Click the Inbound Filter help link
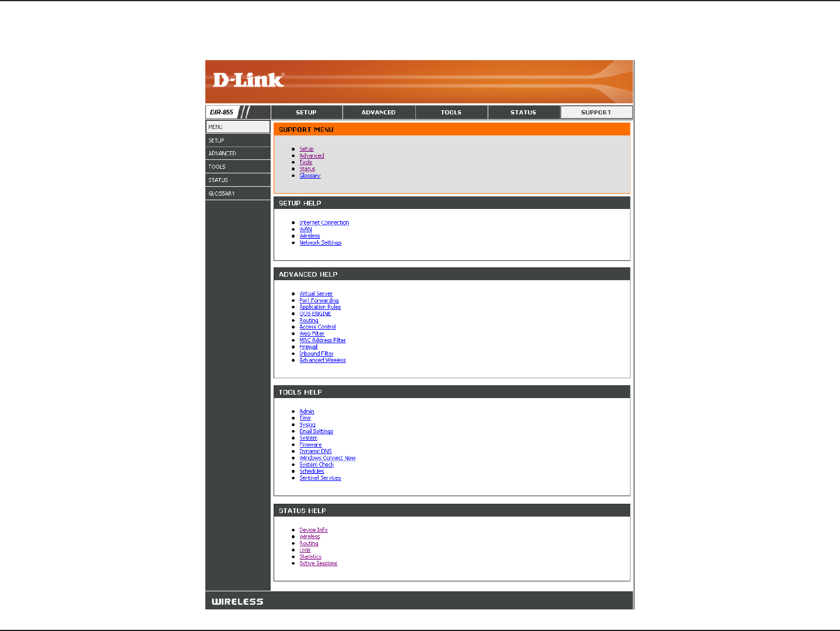This screenshot has width=840, height=631. tap(316, 354)
